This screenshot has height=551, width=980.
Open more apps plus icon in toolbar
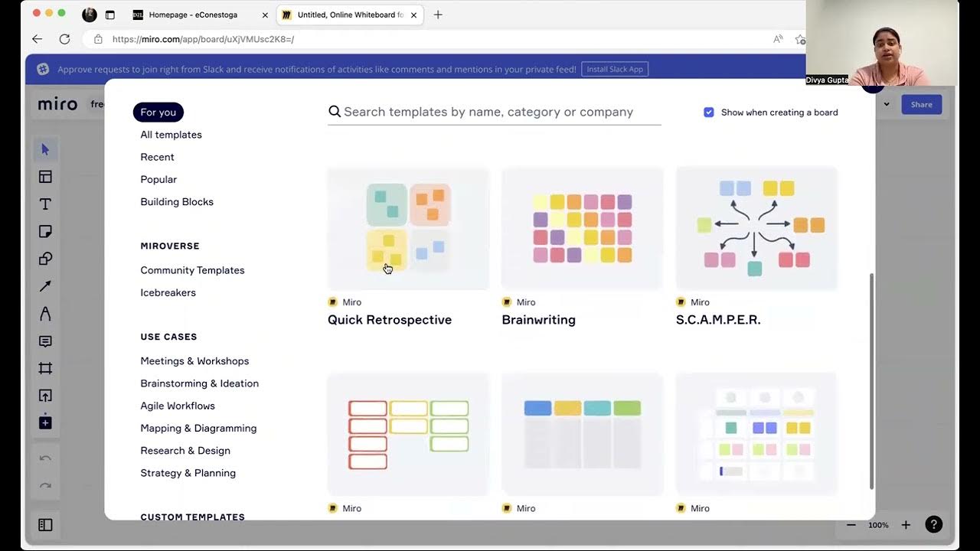pos(45,422)
